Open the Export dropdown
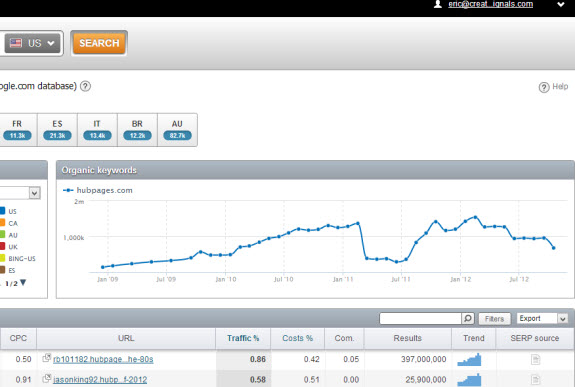575x387 pixels. (542, 318)
